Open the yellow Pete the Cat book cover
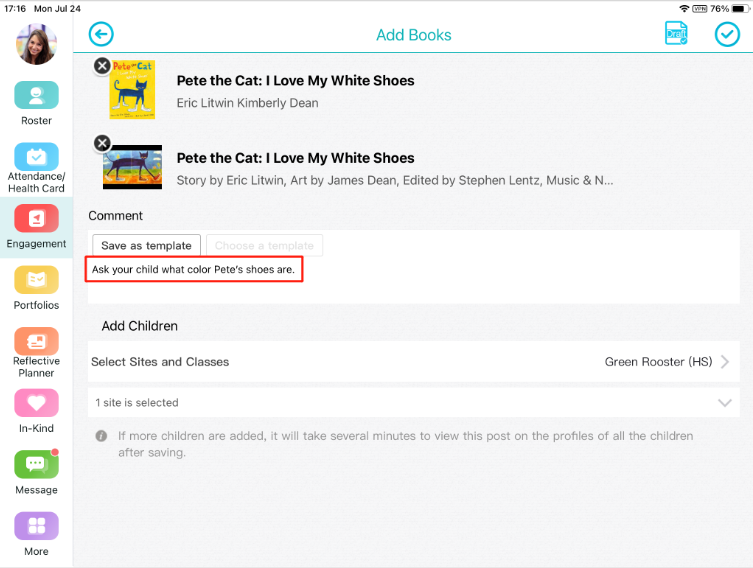The width and height of the screenshot is (753, 568). pyautogui.click(x=133, y=90)
